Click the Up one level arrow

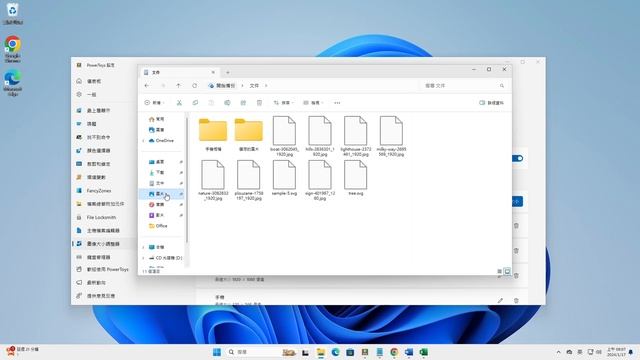pyautogui.click(x=178, y=86)
